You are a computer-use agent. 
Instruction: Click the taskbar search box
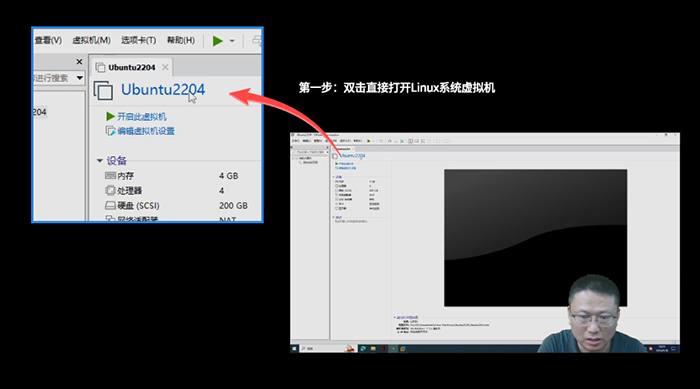322,348
